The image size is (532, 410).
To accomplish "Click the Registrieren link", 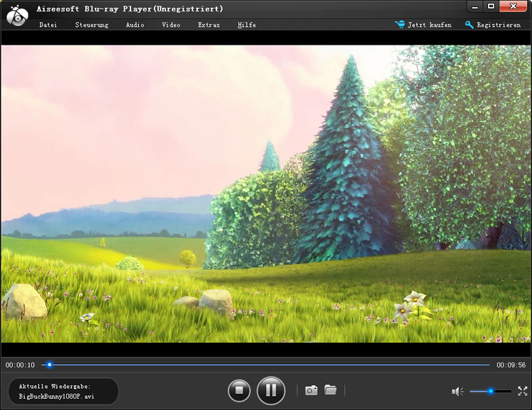I will click(498, 25).
